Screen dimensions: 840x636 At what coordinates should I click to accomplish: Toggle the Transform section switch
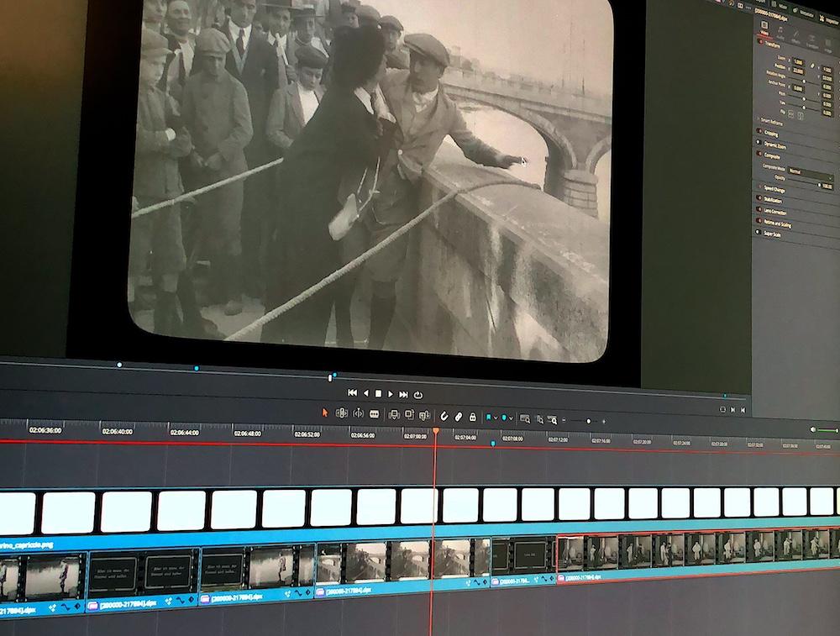(761, 42)
